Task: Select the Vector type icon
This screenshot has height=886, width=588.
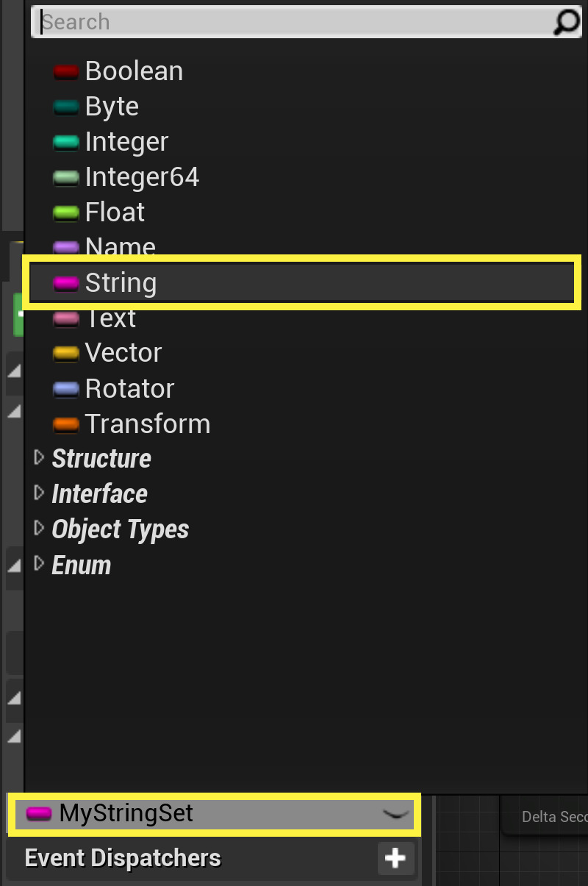Action: [x=67, y=352]
